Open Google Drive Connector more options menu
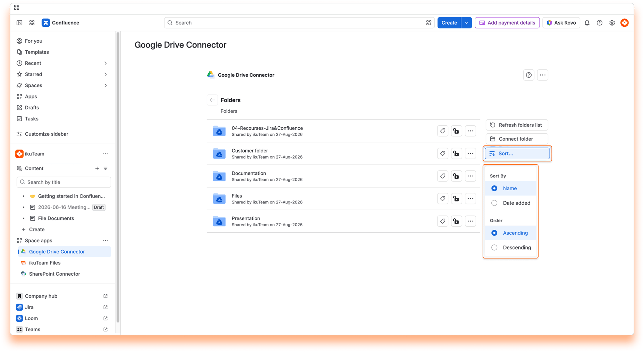This screenshot has width=644, height=352. 543,75
